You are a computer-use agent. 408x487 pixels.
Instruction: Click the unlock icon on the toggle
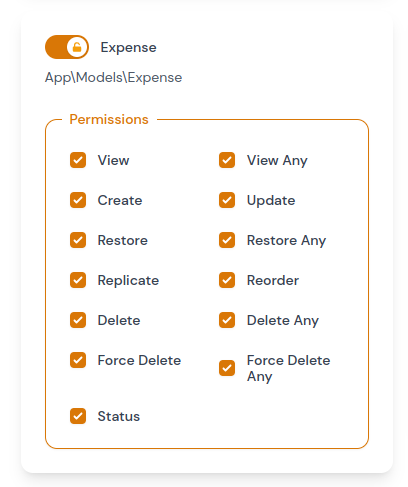coord(77,47)
